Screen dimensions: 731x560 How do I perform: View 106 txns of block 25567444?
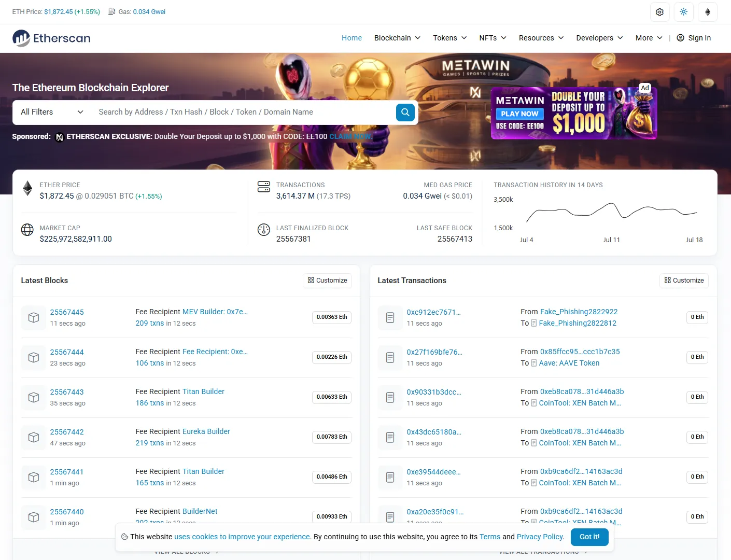[x=150, y=363]
